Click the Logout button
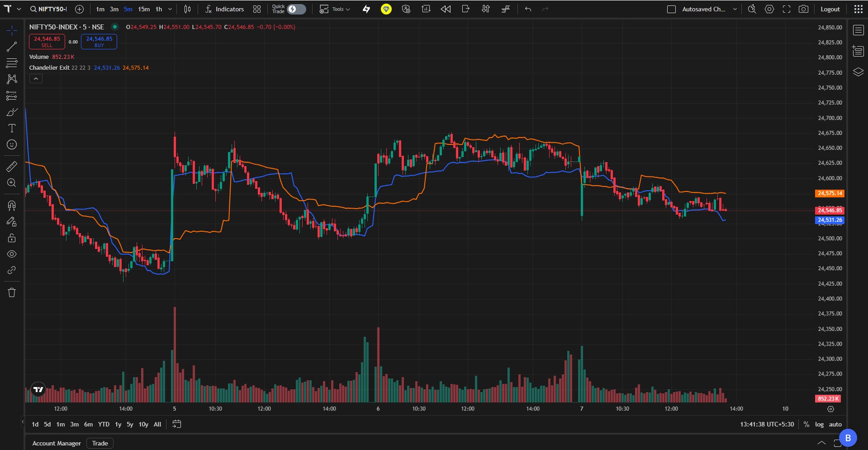 tap(830, 9)
